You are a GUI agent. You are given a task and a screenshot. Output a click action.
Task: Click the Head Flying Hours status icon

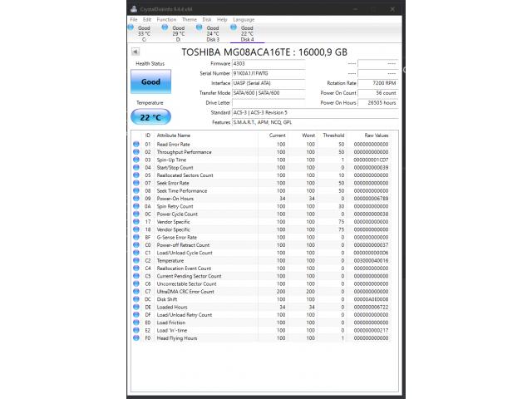[x=136, y=338]
